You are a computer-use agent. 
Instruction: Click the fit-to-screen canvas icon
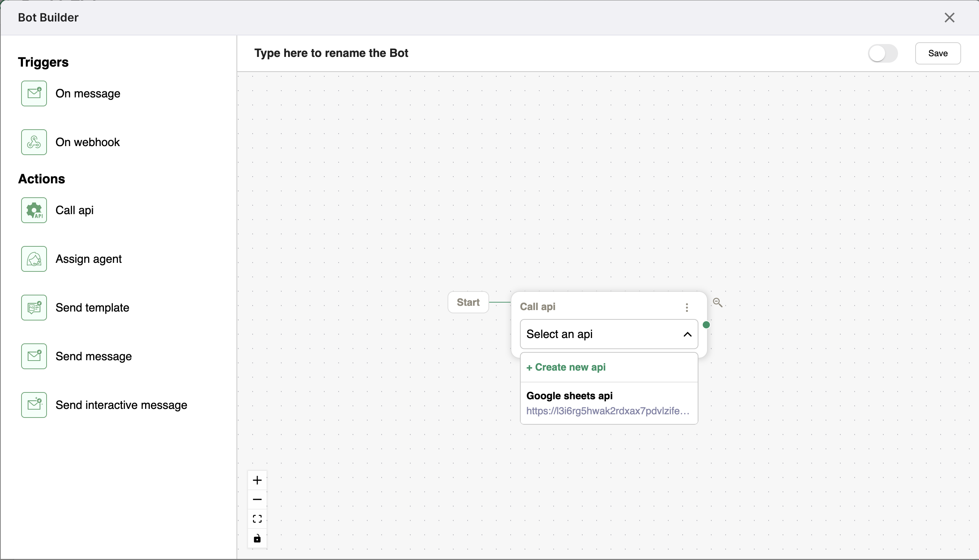(x=257, y=518)
